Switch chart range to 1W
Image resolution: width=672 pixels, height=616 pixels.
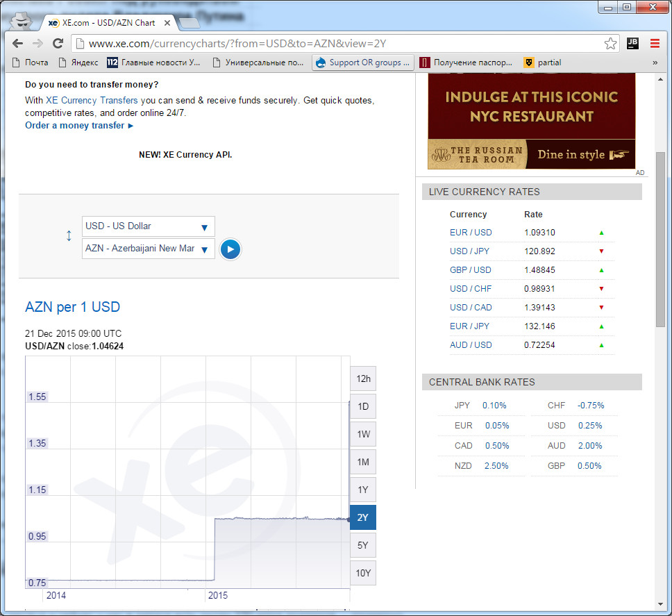(363, 434)
